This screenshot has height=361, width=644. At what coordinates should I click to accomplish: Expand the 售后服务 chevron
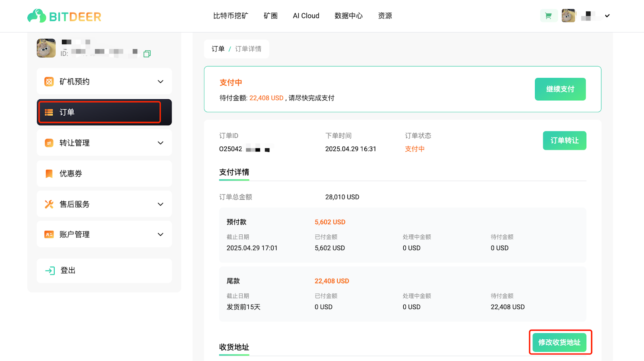pos(161,204)
